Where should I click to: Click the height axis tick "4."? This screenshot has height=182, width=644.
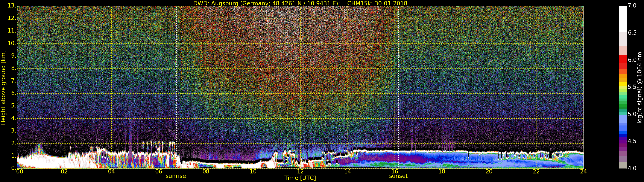coord(14,118)
